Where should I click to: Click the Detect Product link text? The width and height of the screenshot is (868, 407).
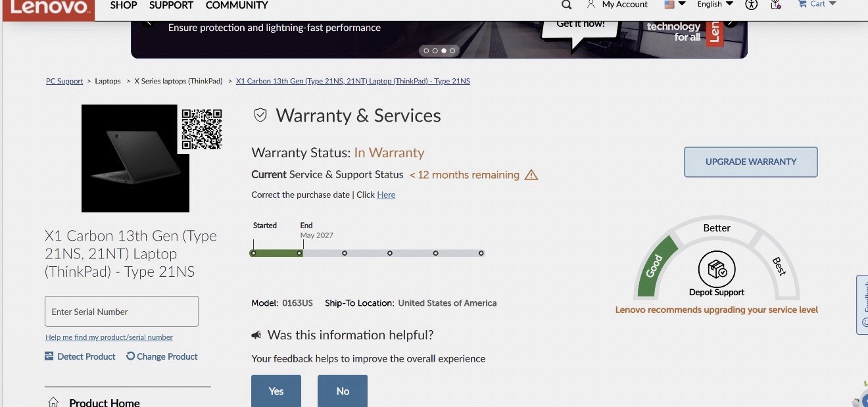pos(86,356)
